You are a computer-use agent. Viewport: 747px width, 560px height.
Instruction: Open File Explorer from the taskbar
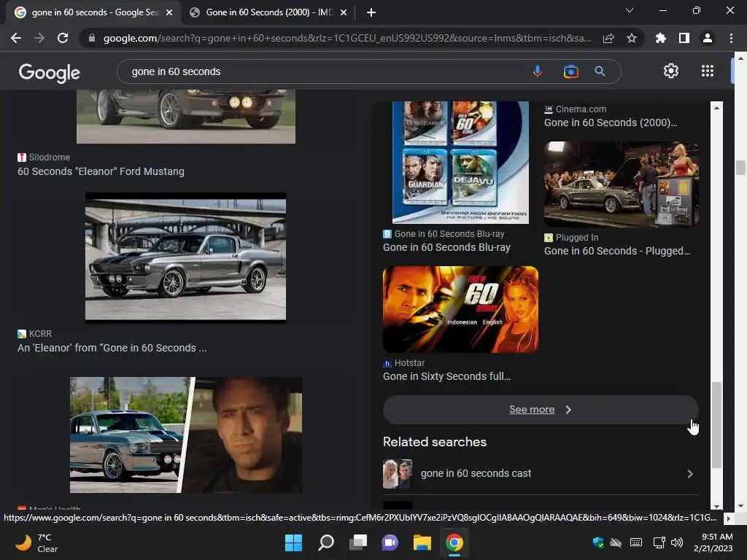pyautogui.click(x=422, y=542)
